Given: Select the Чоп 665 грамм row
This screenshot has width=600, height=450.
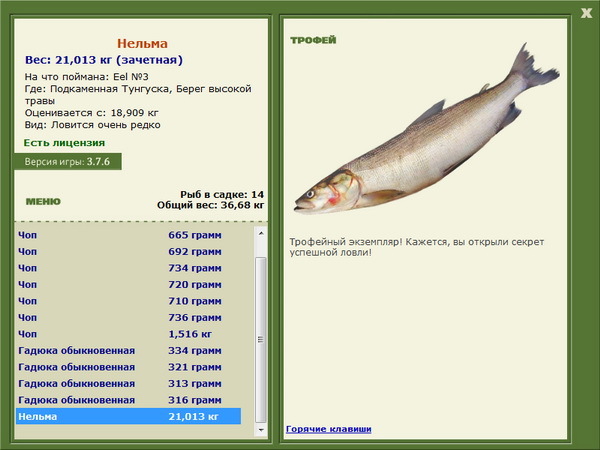Looking at the screenshot, I should tap(128, 235).
